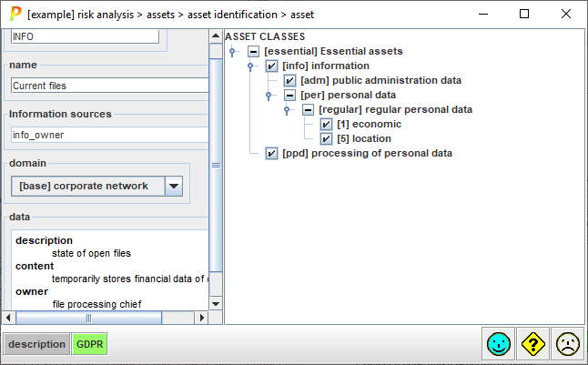Image resolution: width=588 pixels, height=365 pixels.
Task: Uncheck the [1] economic checkbox
Action: 326,125
